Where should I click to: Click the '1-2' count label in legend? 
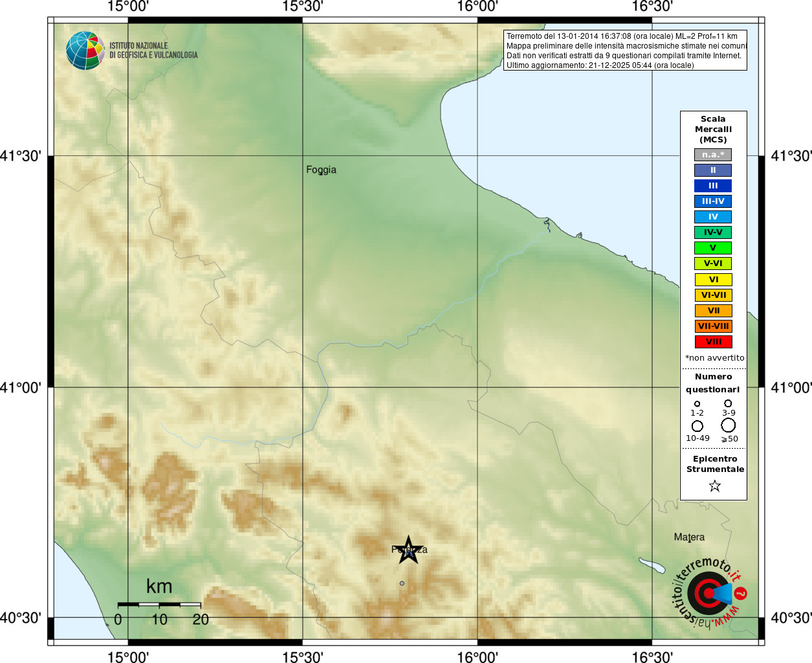click(x=697, y=413)
